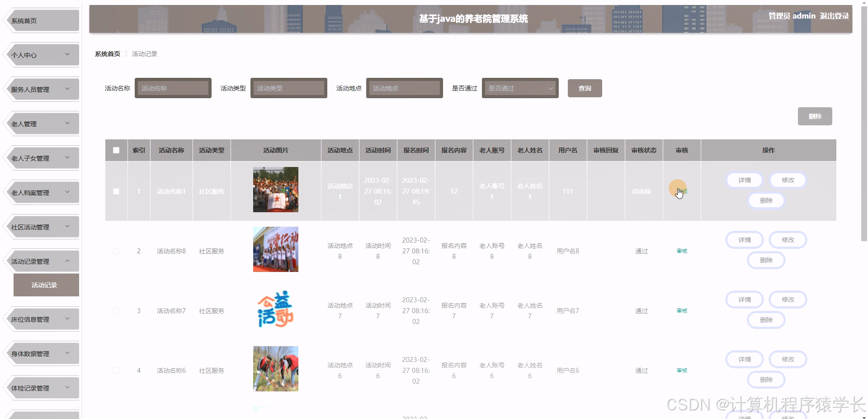Click the 审核状态 column header
The width and height of the screenshot is (868, 419).
tap(644, 150)
